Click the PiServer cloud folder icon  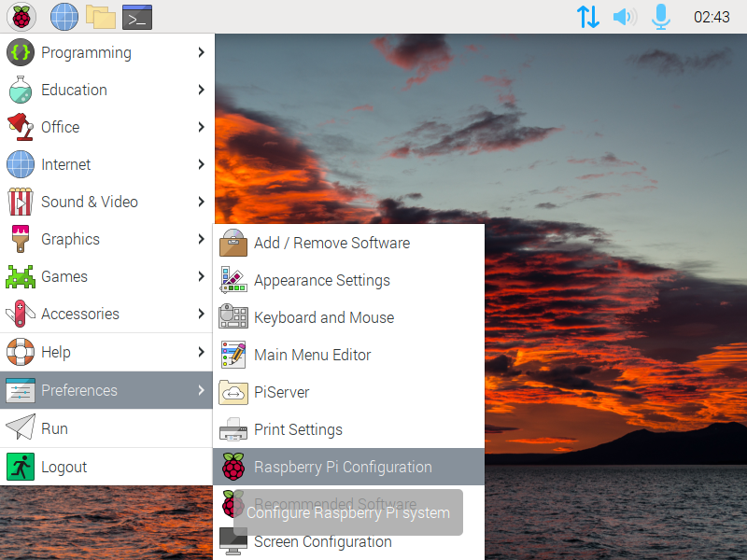coord(233,392)
